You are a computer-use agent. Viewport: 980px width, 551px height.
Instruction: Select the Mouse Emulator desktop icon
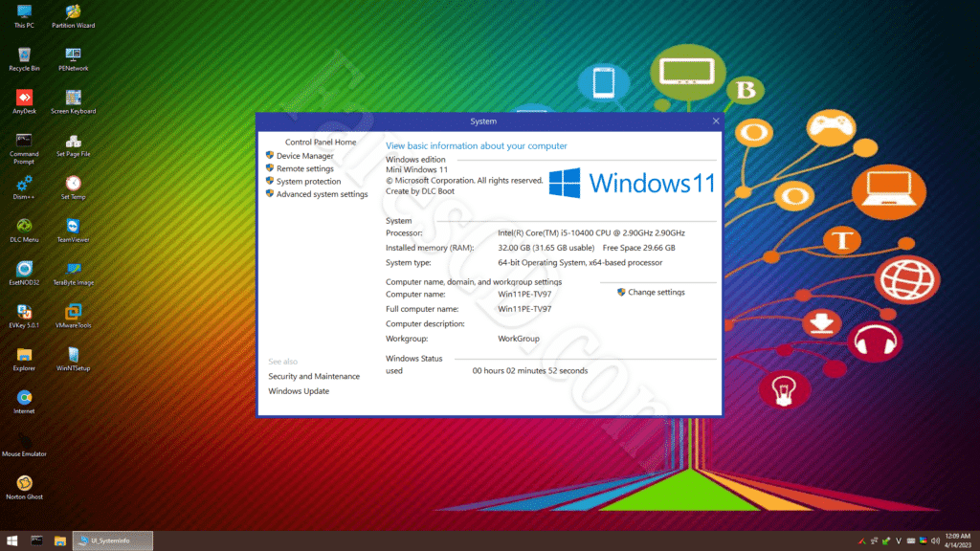tap(24, 444)
